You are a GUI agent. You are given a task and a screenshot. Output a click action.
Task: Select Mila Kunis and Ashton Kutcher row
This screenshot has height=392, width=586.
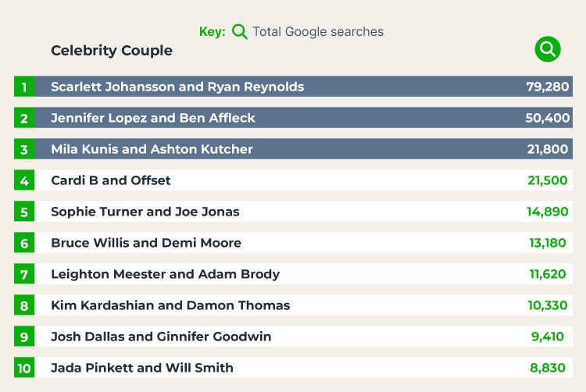pyautogui.click(x=293, y=149)
